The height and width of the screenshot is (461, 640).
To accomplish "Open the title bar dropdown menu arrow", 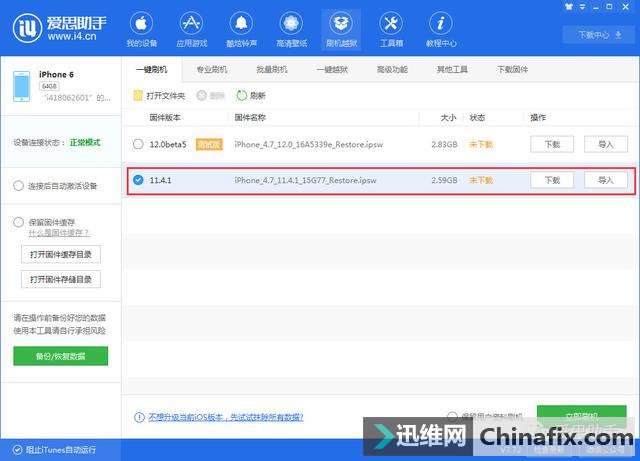I will click(582, 7).
